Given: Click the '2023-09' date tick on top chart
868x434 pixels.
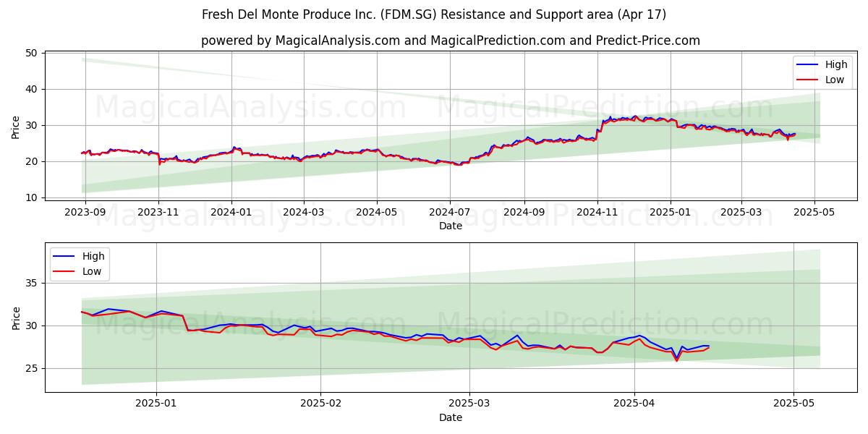Looking at the screenshot, I should pyautogui.click(x=85, y=213).
